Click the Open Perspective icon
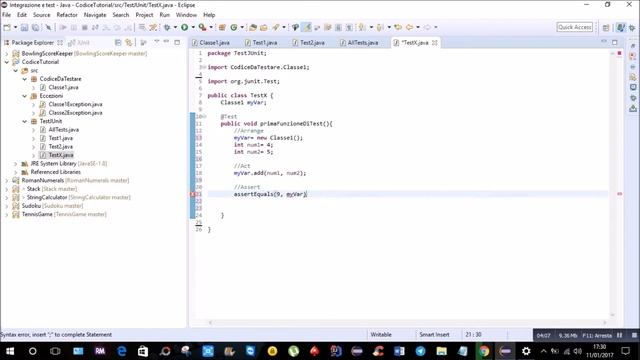Screen dimensions: 640x360 click(x=606, y=27)
